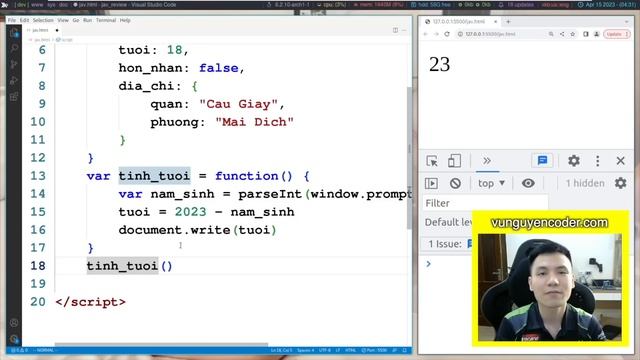Click editor horizontal scrollbar

(161, 345)
